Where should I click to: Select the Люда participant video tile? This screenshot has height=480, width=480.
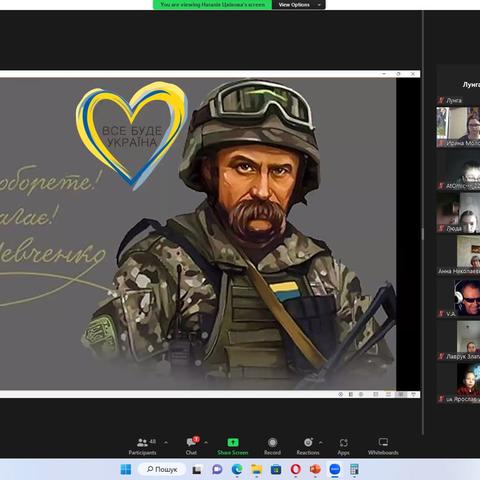[458, 212]
